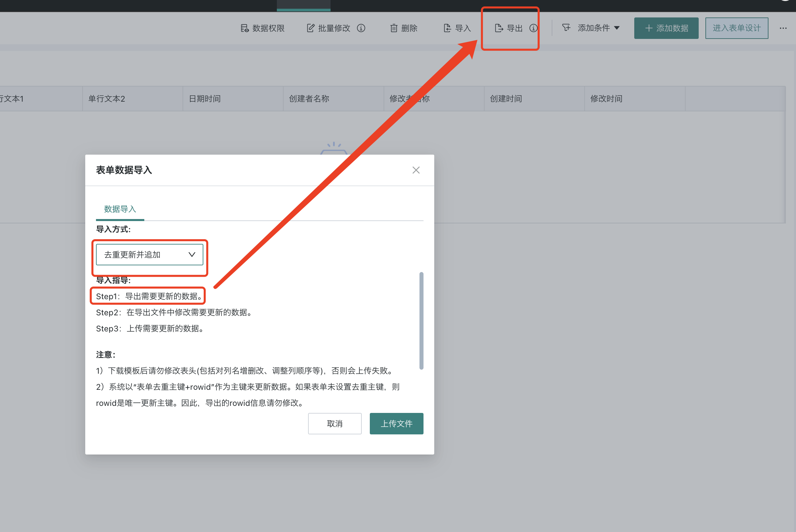The width and height of the screenshot is (796, 532).
Task: Open 进入表单设计 form designer
Action: pyautogui.click(x=737, y=28)
